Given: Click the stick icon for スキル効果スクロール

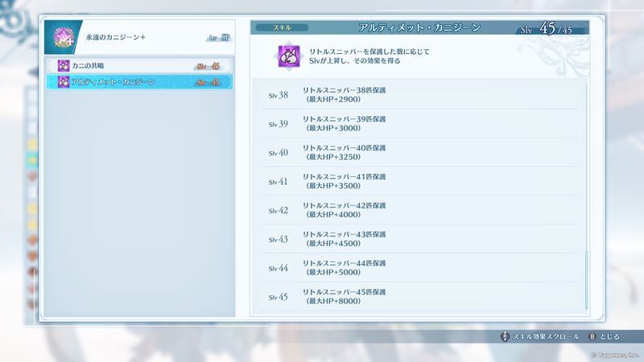Looking at the screenshot, I should pyautogui.click(x=505, y=336).
